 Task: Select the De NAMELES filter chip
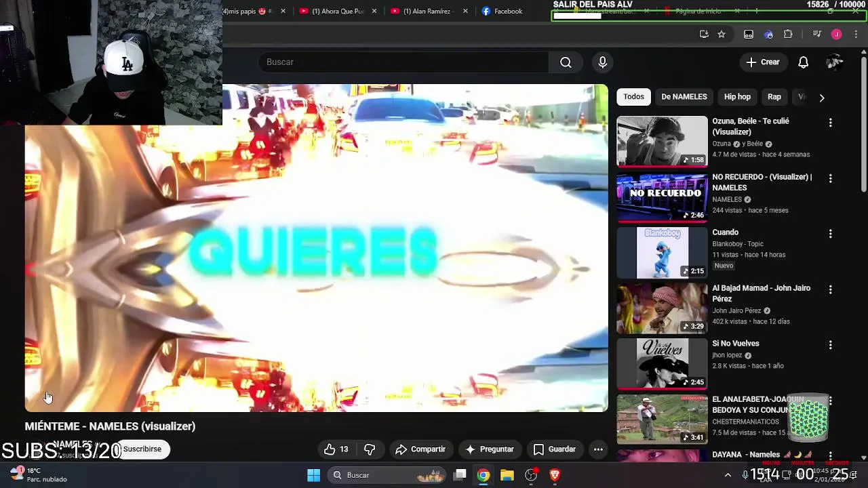click(684, 97)
